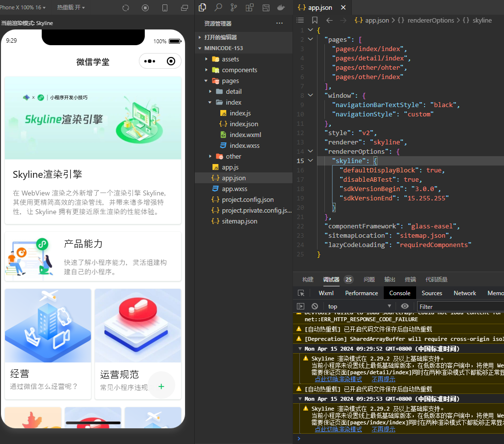Fold the skyline block at line 15
The width and height of the screenshot is (504, 444).
311,160
